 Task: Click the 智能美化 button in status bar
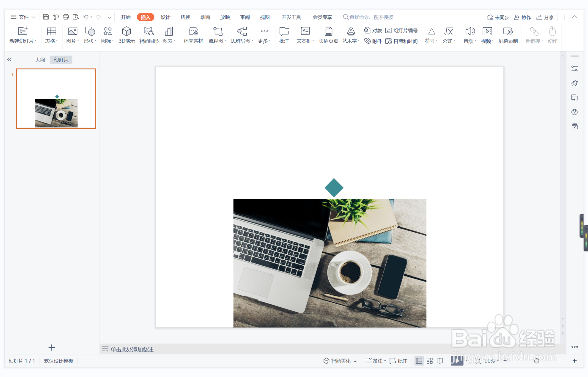[x=337, y=361]
